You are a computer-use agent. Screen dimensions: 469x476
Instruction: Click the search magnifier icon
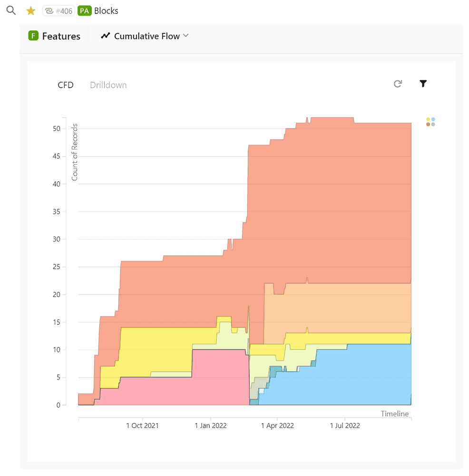coord(10,10)
